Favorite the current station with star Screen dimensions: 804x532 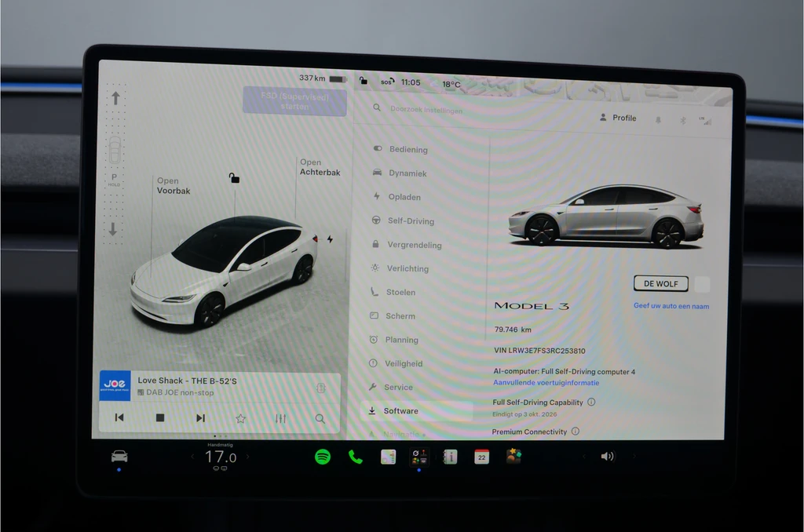(240, 419)
